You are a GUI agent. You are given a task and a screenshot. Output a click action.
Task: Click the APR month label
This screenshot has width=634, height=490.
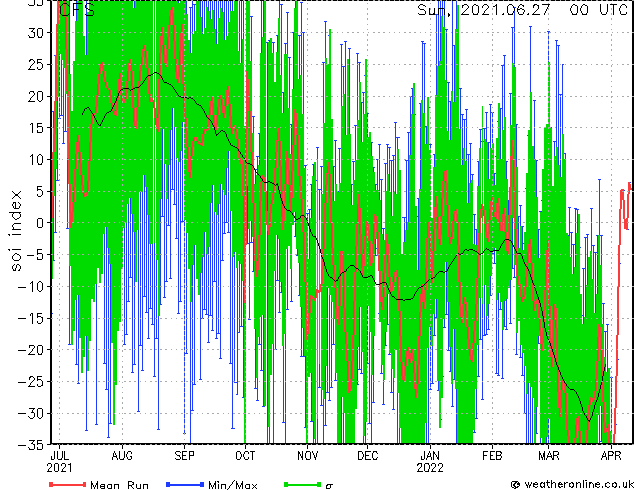point(611,456)
